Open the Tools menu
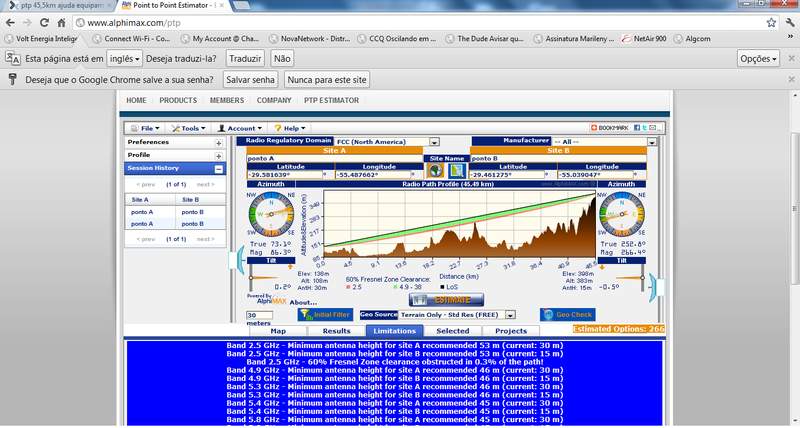This screenshot has width=800, height=428. point(189,128)
